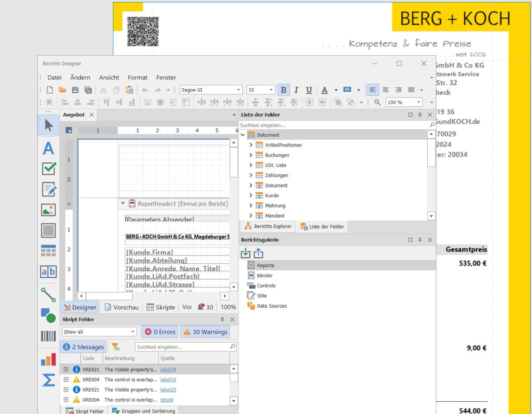Click the zoom out magnifier icon
The width and height of the screenshot is (532, 414).
(x=377, y=102)
